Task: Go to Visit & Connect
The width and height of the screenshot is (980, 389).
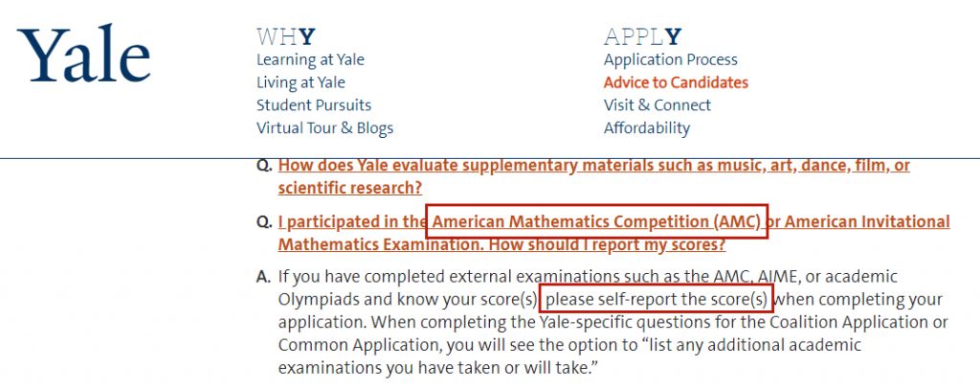Action: (657, 105)
